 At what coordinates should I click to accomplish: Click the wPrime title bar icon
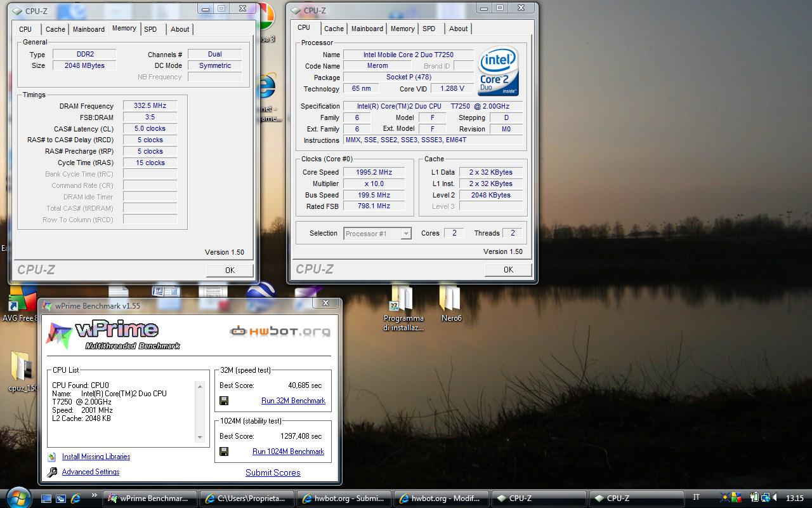click(x=47, y=305)
